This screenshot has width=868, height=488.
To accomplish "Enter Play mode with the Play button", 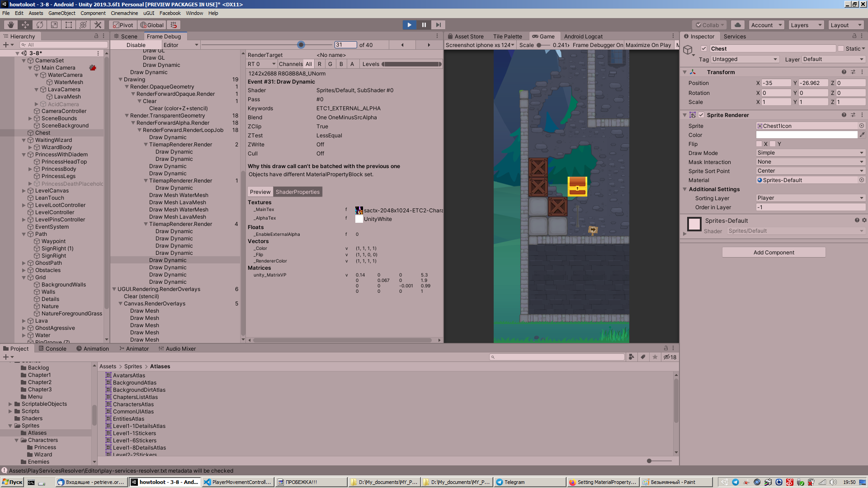I will pyautogui.click(x=409, y=25).
